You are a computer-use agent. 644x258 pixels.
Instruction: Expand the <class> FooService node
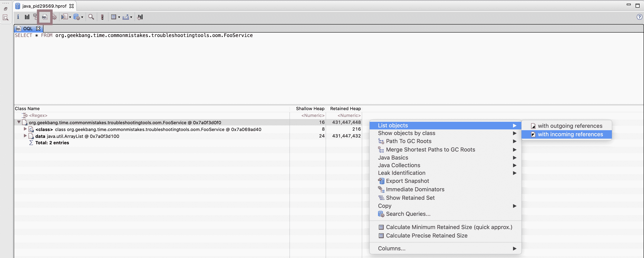25,129
